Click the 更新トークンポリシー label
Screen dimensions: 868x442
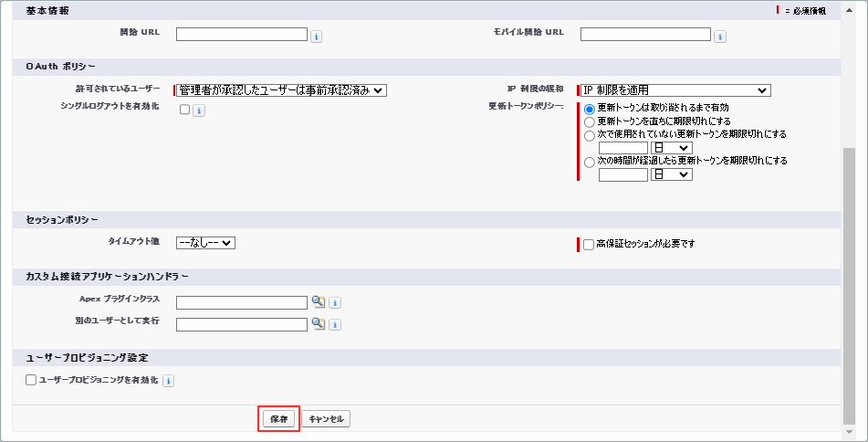click(x=526, y=106)
